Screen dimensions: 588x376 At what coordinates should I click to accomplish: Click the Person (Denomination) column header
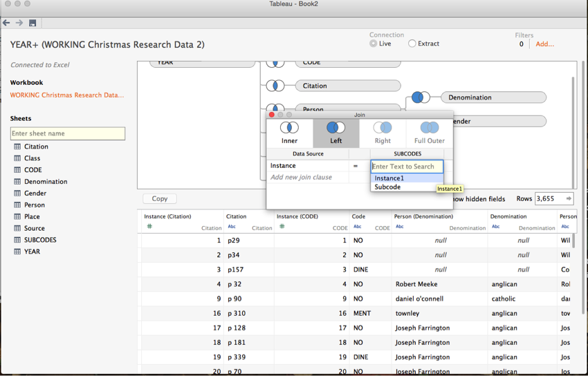[423, 216]
